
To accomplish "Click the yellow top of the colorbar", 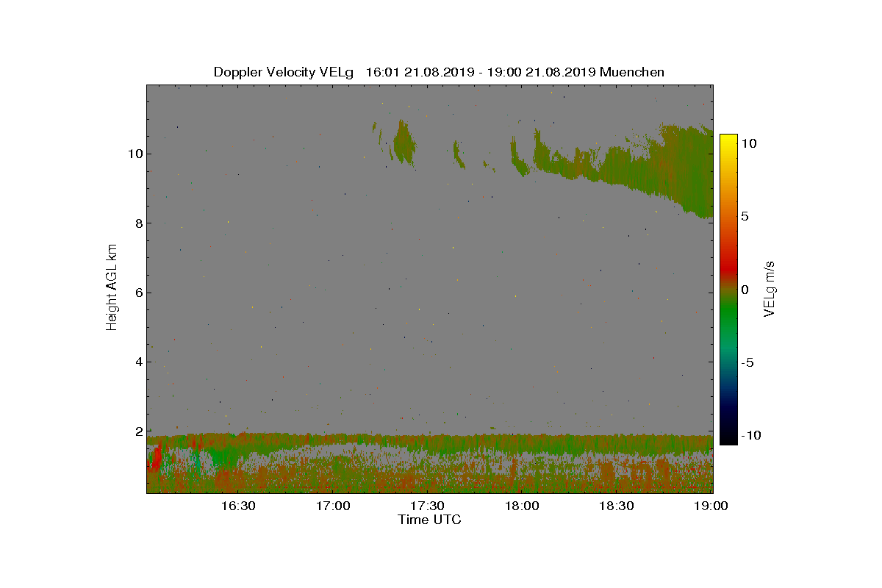I will click(728, 140).
